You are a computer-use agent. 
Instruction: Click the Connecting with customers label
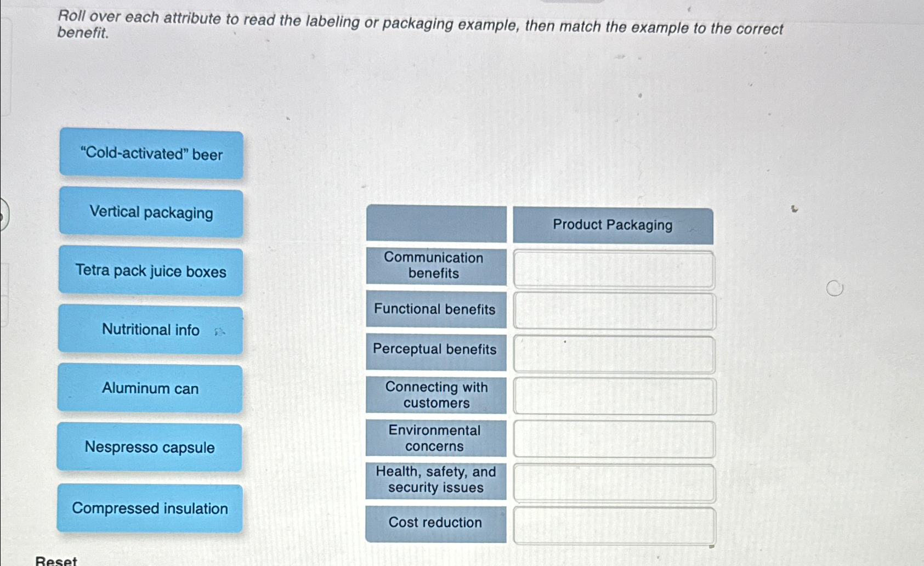[435, 395]
